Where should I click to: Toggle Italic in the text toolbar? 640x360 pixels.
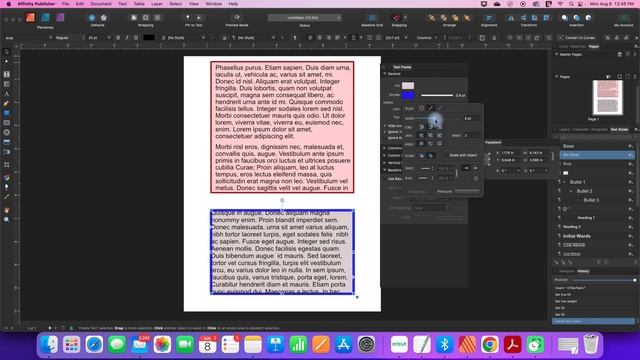(127, 38)
